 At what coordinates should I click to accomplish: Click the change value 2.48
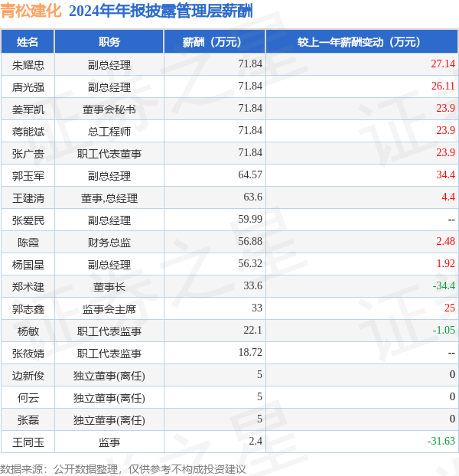[x=446, y=241]
